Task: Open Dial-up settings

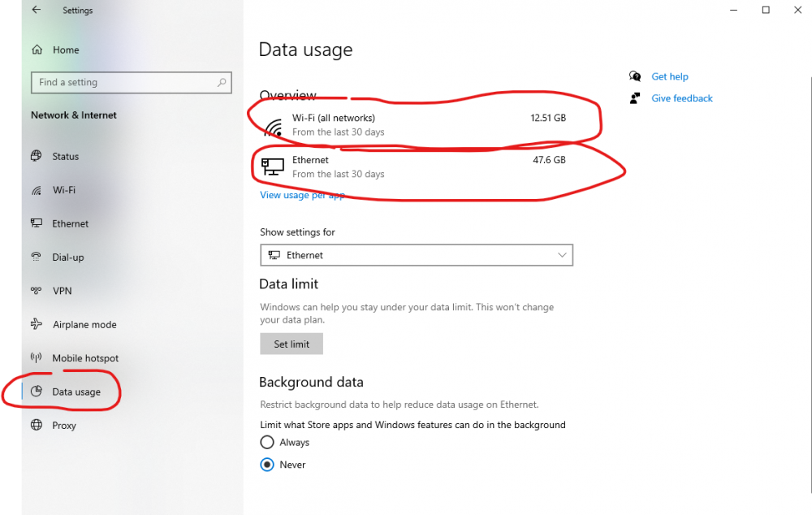Action: pos(68,257)
